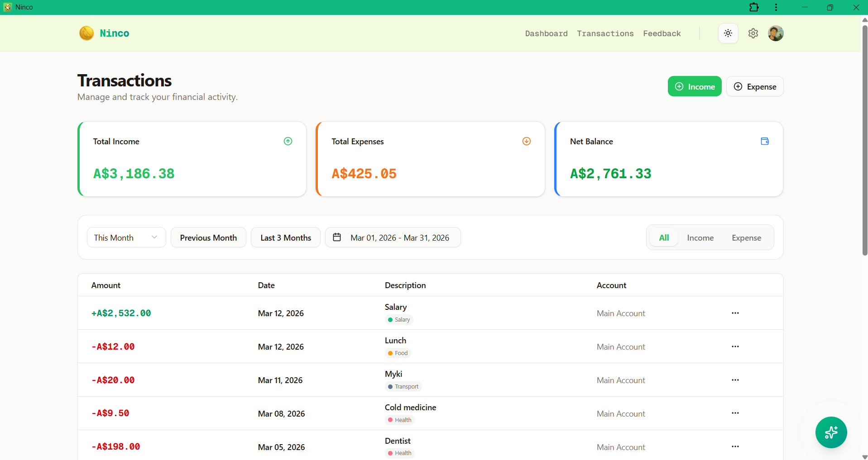Screen dimensions: 868x460
Task: Click Total Income value A$3,186.38
Action: (x=134, y=174)
